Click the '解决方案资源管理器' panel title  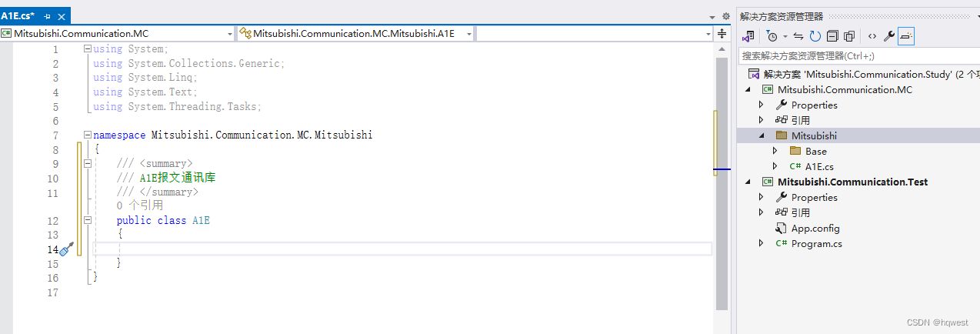click(x=782, y=16)
